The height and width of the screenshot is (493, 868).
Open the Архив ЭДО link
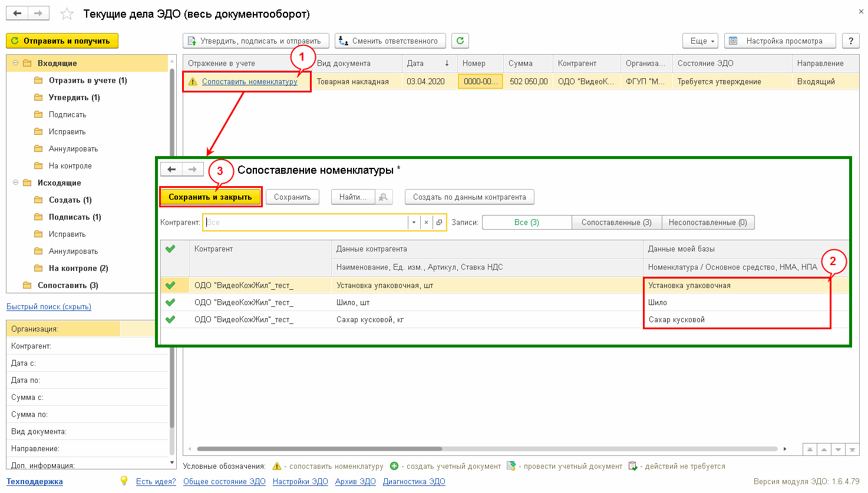[355, 481]
